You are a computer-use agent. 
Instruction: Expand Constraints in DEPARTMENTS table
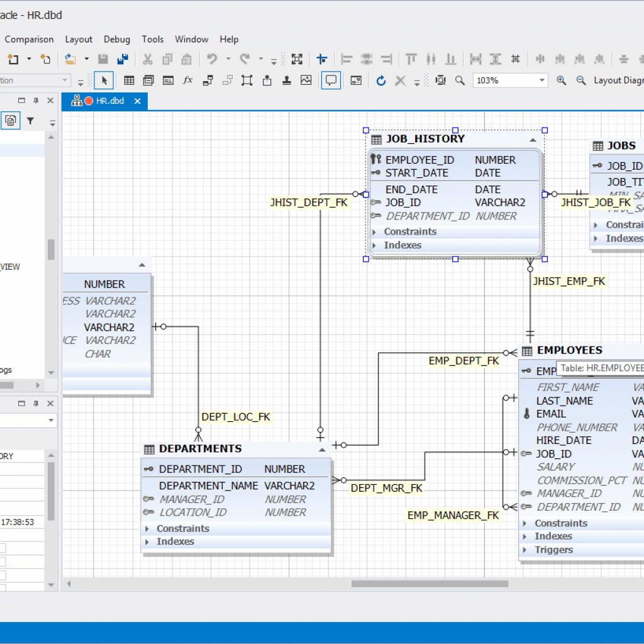coord(147,528)
